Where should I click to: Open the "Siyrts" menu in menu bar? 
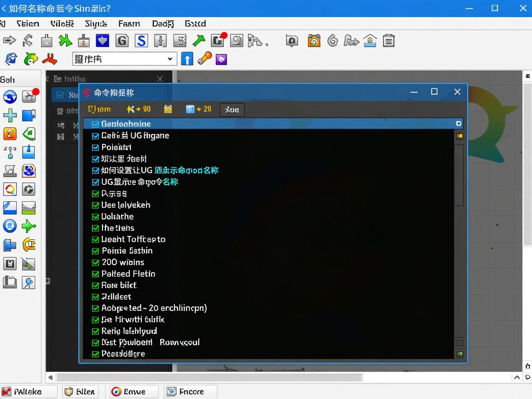tap(96, 24)
